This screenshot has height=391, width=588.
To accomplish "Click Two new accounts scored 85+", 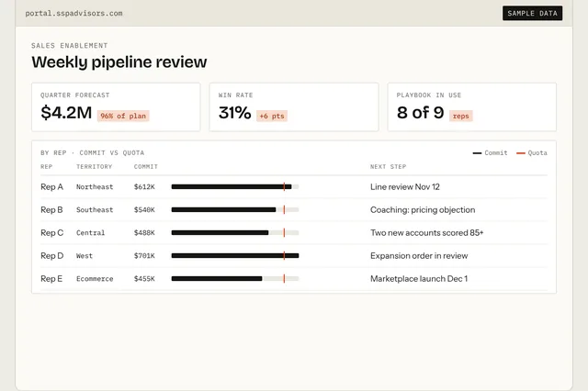I will [x=426, y=232].
